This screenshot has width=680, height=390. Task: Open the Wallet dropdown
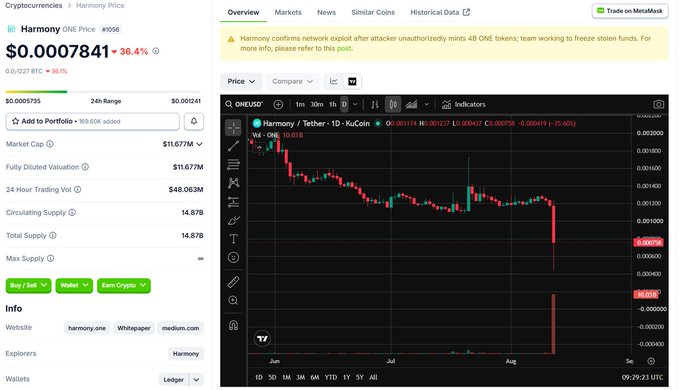pyautogui.click(x=74, y=285)
